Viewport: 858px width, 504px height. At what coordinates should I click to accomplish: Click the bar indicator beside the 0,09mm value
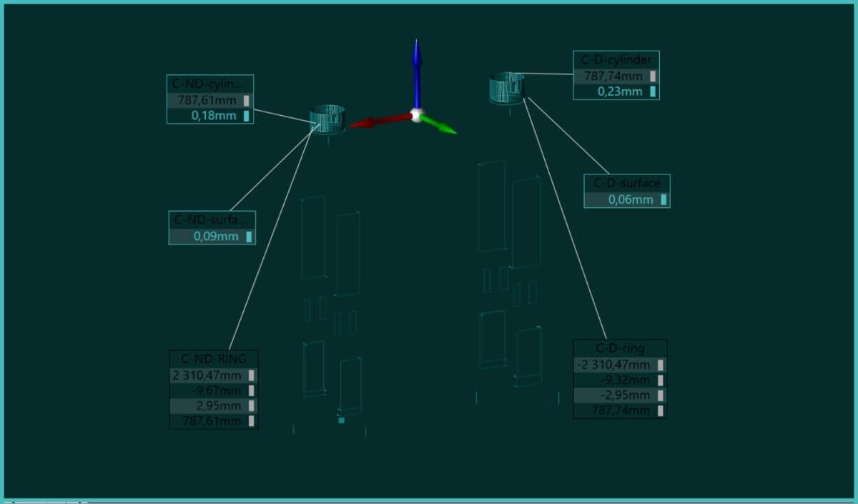pos(249,236)
